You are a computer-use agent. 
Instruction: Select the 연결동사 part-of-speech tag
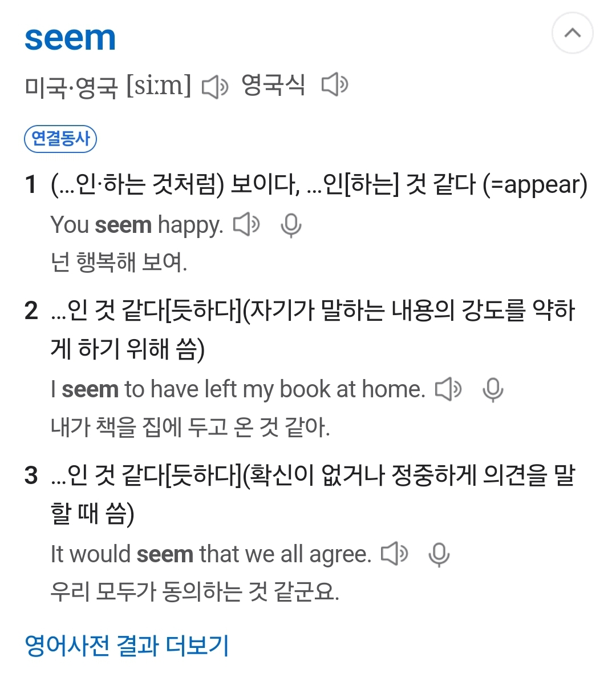coord(60,139)
